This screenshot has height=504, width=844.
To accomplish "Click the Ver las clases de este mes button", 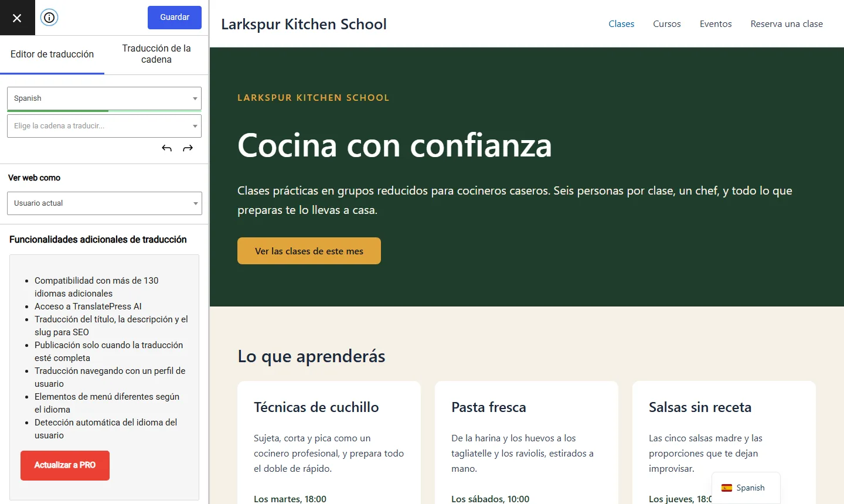I will [x=309, y=251].
